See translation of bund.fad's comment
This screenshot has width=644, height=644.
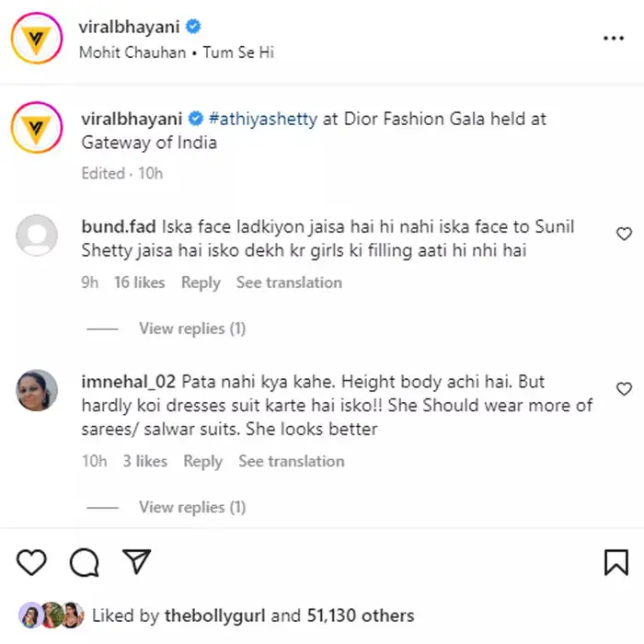289,282
